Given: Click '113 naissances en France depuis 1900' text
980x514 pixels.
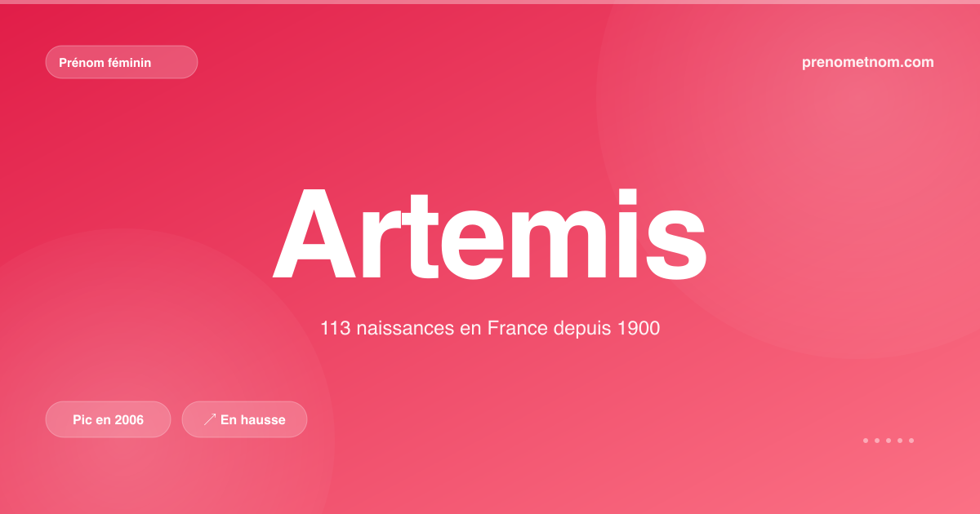Looking at the screenshot, I should pyautogui.click(x=490, y=329).
